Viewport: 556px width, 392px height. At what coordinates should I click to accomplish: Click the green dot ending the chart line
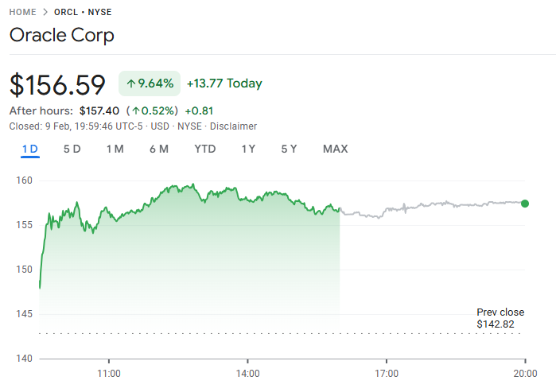pyautogui.click(x=525, y=204)
